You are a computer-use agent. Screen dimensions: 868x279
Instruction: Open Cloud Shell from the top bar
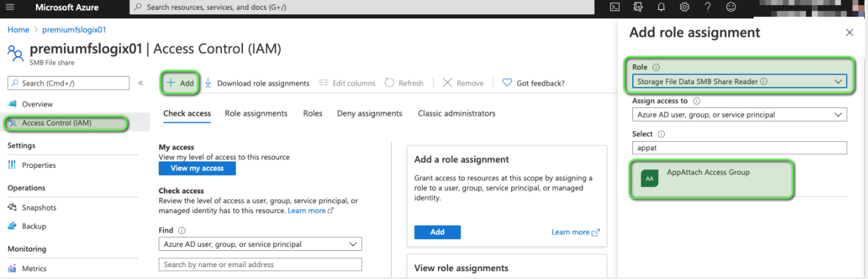click(615, 7)
